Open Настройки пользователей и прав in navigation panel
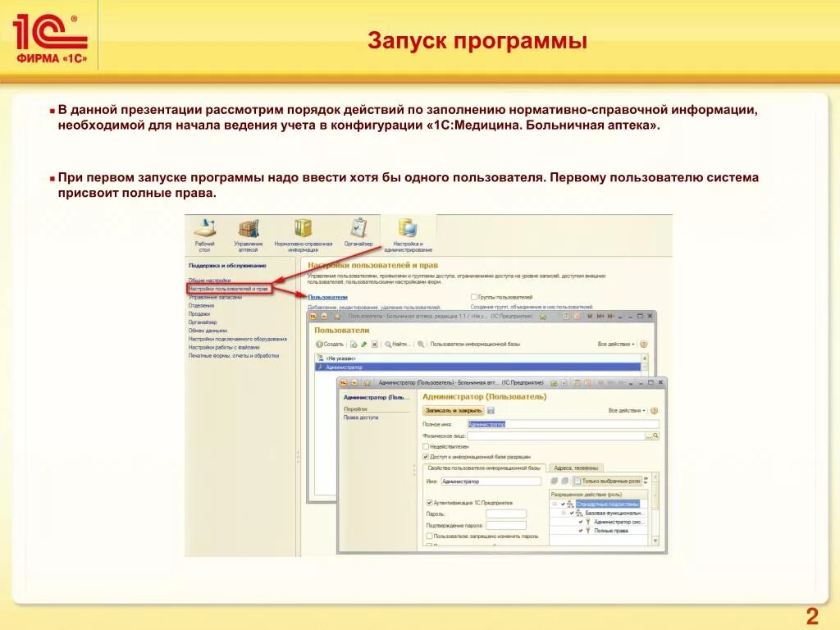Screen dimensions: 840x630 (x=230, y=289)
